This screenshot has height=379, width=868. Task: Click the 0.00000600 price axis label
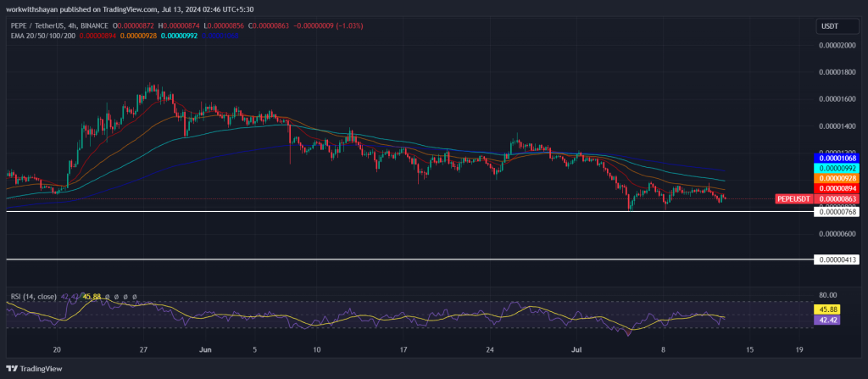coord(837,234)
